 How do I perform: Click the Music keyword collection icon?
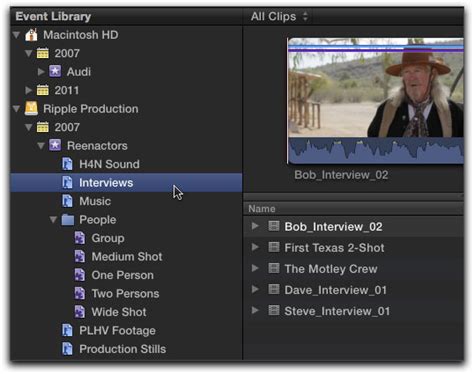pos(67,201)
